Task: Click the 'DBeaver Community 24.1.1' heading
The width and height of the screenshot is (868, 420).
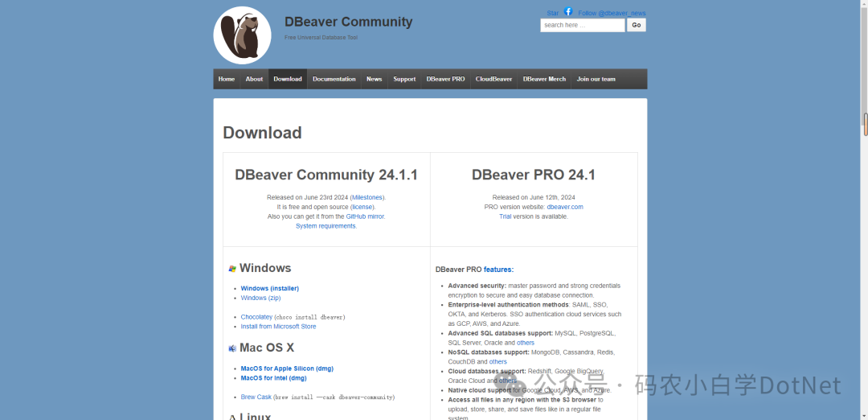Action: [x=326, y=175]
